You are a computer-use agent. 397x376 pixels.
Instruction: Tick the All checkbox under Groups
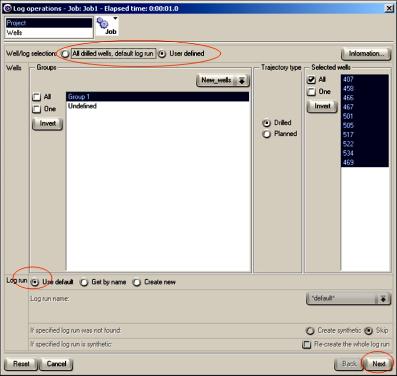pyautogui.click(x=37, y=97)
